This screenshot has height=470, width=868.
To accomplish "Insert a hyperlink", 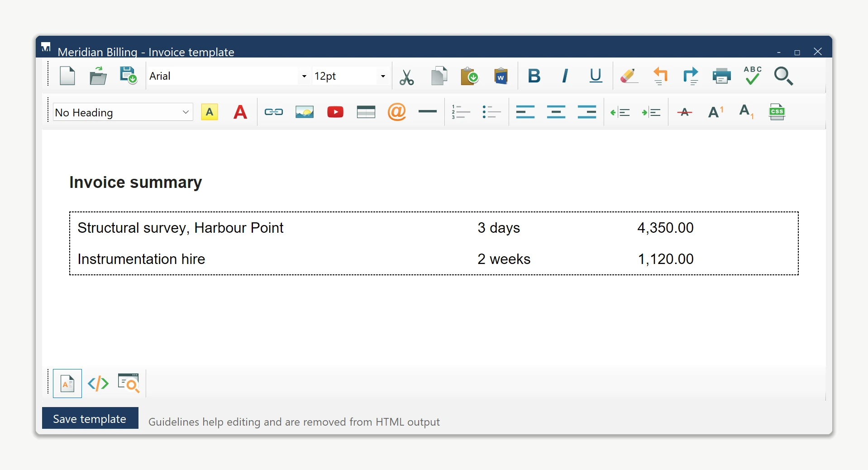I will (x=274, y=112).
